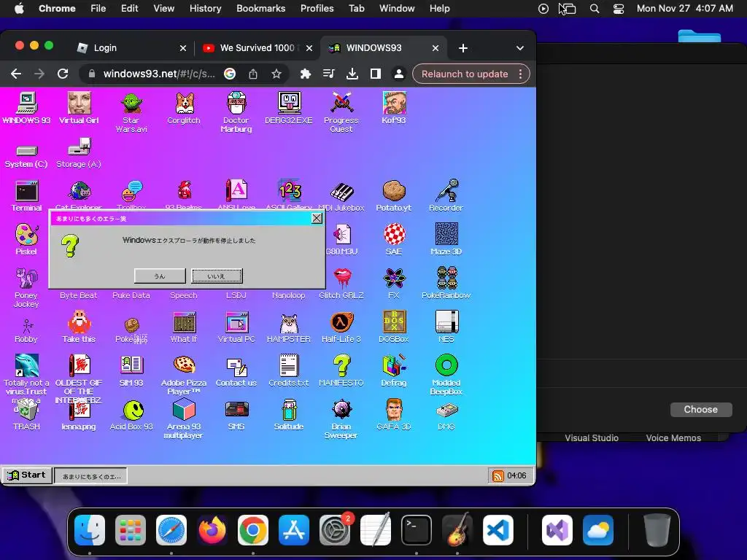Launch Acid Box 93 icon
Viewport: 747px width, 560px height.
point(131,415)
